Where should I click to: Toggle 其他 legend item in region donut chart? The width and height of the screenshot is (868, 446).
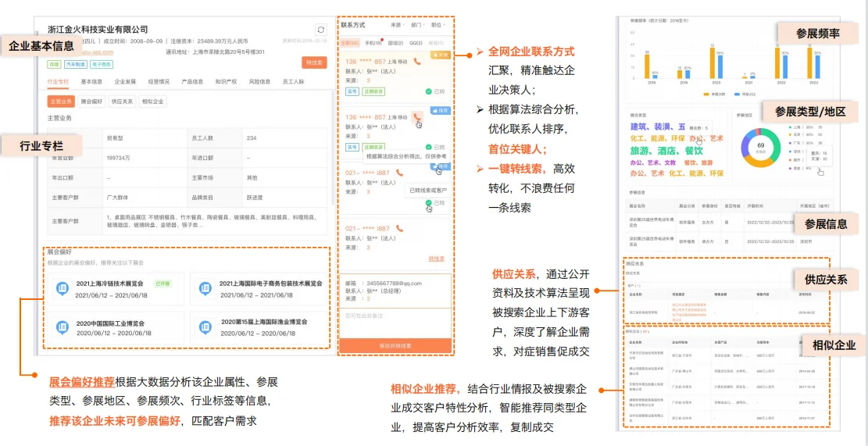[x=801, y=168]
